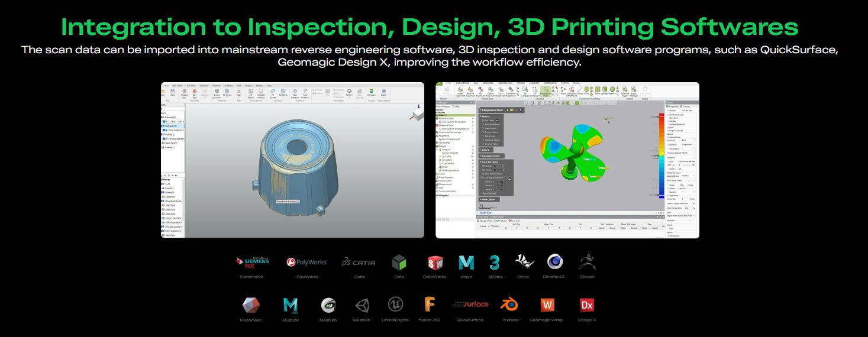Click the Unreal Engine logo

pyautogui.click(x=395, y=304)
